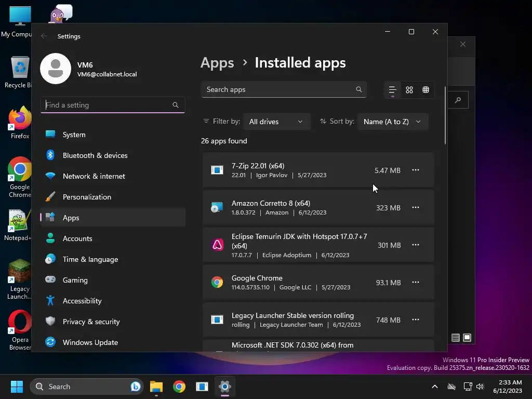Click 26 apps found text
This screenshot has width=532, height=399.
(x=224, y=141)
